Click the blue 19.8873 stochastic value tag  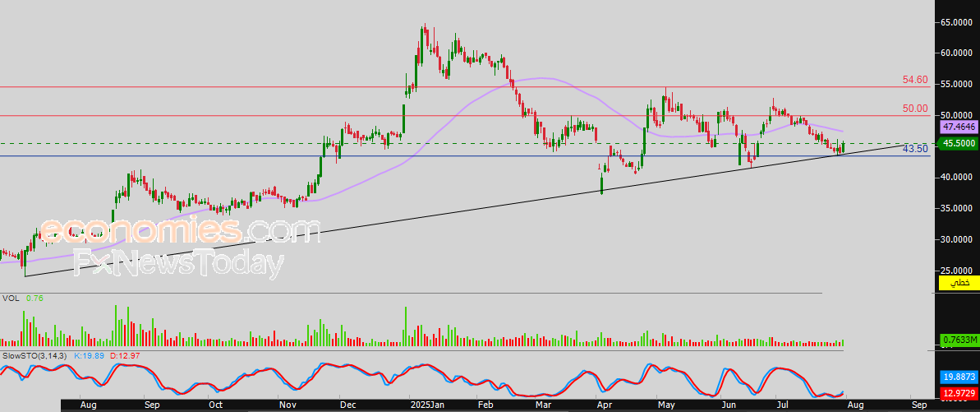tap(958, 377)
